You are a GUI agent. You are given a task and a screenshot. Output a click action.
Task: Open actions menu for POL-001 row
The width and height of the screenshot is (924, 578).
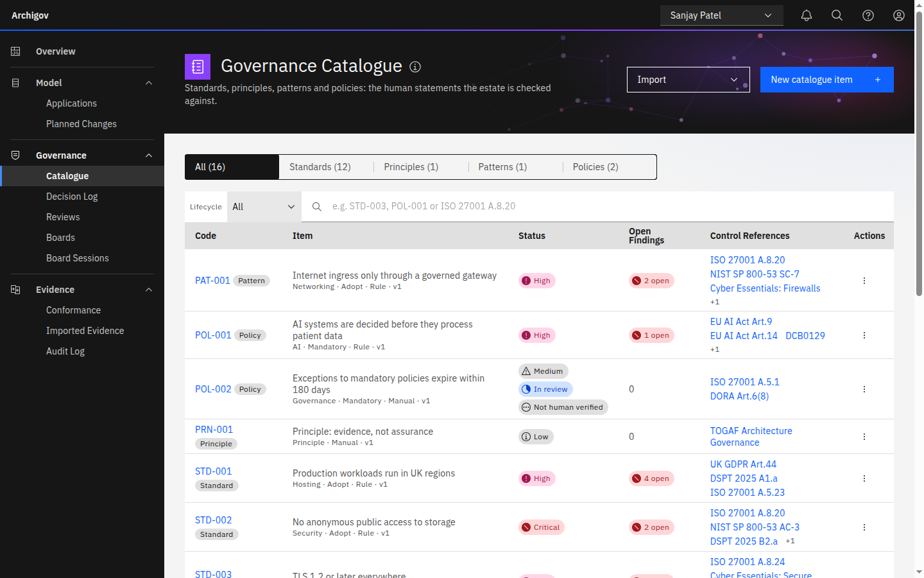(x=864, y=335)
